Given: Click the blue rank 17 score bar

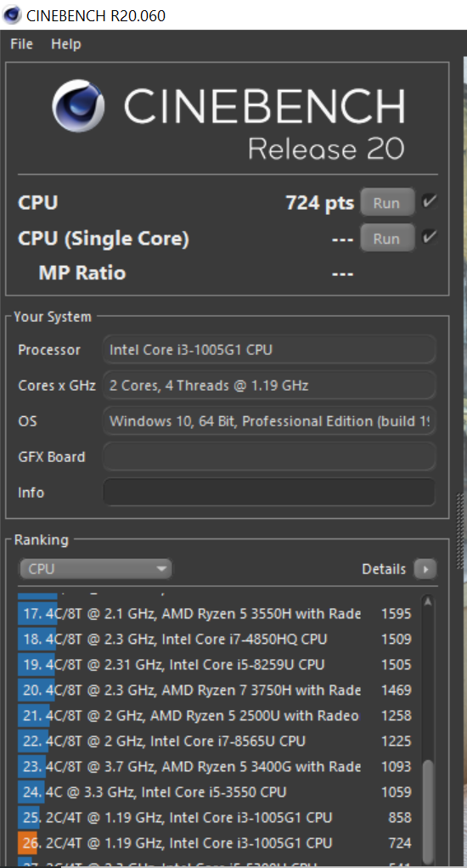Looking at the screenshot, I should coord(37,613).
